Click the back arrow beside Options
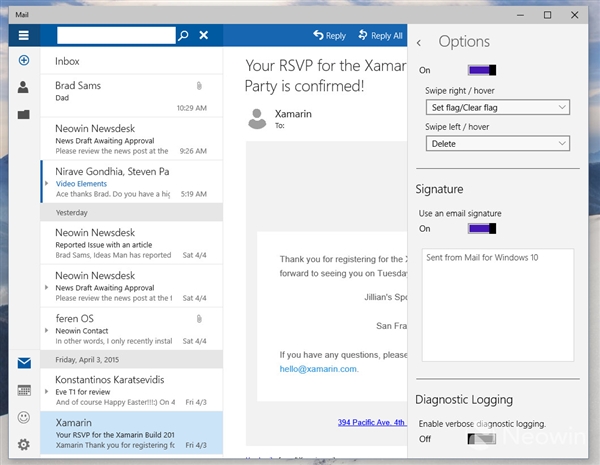The image size is (600, 465). 419,42
